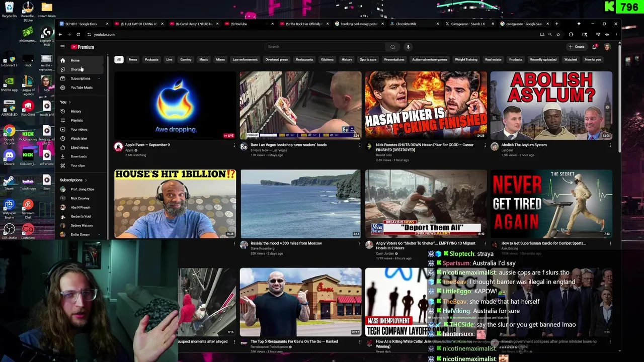Select the All filter chip

[x=119, y=59]
